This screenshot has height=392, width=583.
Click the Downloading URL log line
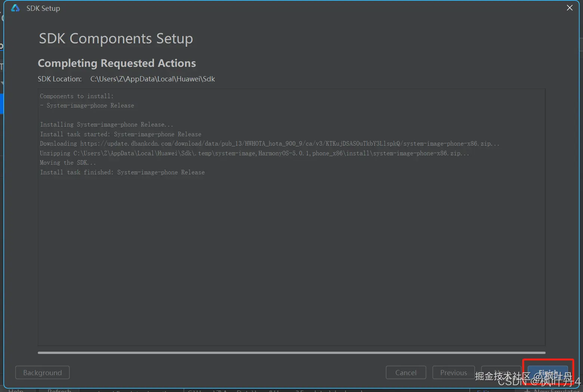pyautogui.click(x=269, y=144)
